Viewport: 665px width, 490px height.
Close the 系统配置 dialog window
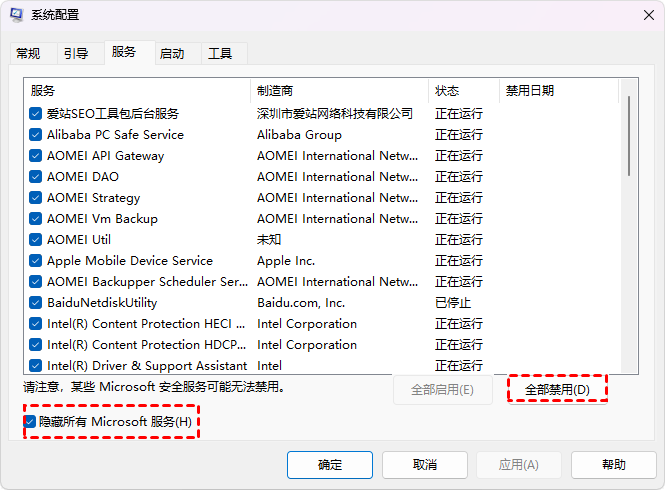click(641, 15)
